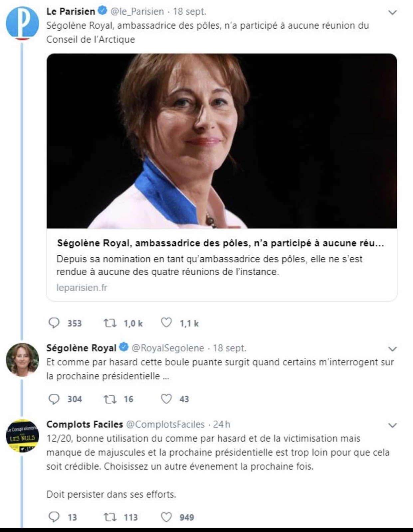Open Ségolène Royal's profile avatar

click(x=22, y=359)
